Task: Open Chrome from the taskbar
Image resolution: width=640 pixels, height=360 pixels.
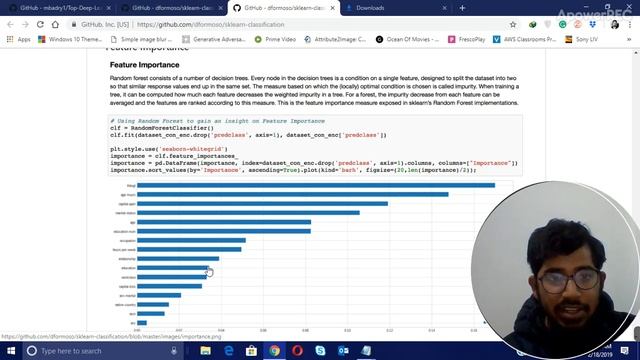Action: pos(274,351)
